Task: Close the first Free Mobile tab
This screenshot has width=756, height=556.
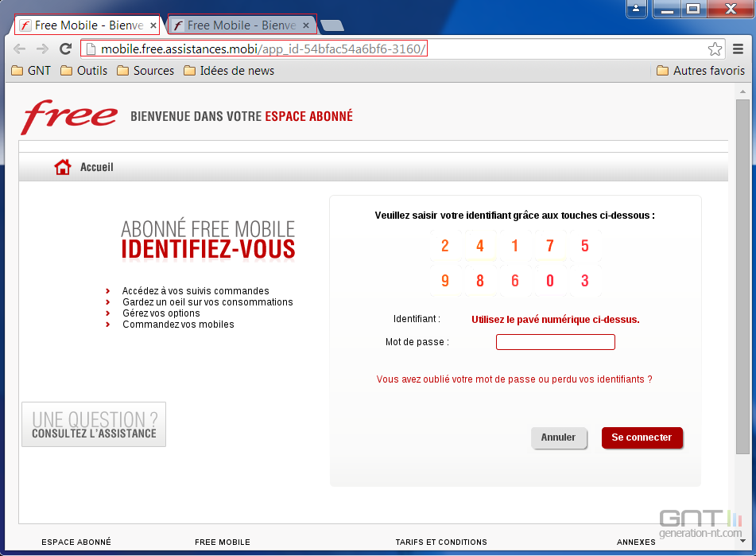Action: click(153, 25)
